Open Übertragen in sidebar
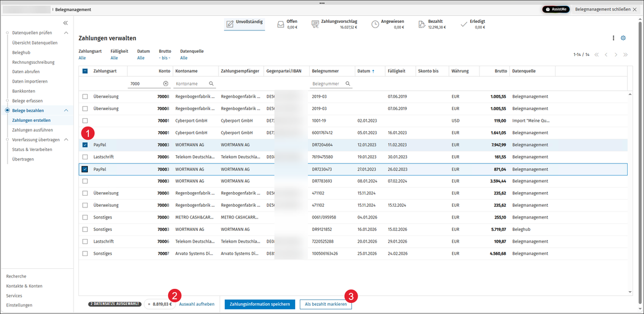Image resolution: width=644 pixels, height=314 pixels. tap(23, 159)
